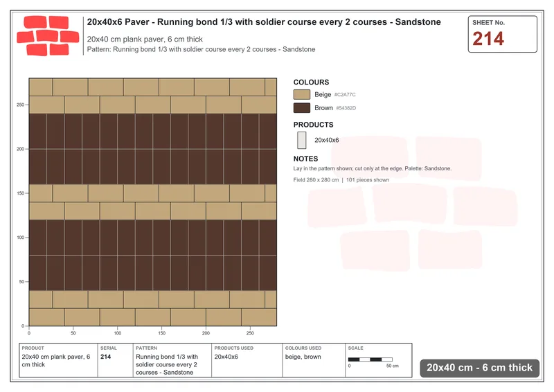Viewport: 554px width, 392px height.
Task: Click the SHEET No. label
Action: [x=489, y=23]
